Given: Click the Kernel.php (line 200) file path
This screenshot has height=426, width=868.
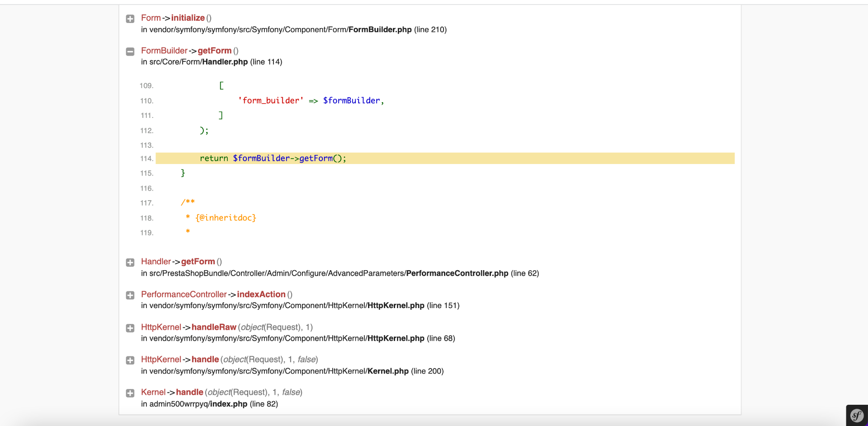Looking at the screenshot, I should [x=292, y=371].
